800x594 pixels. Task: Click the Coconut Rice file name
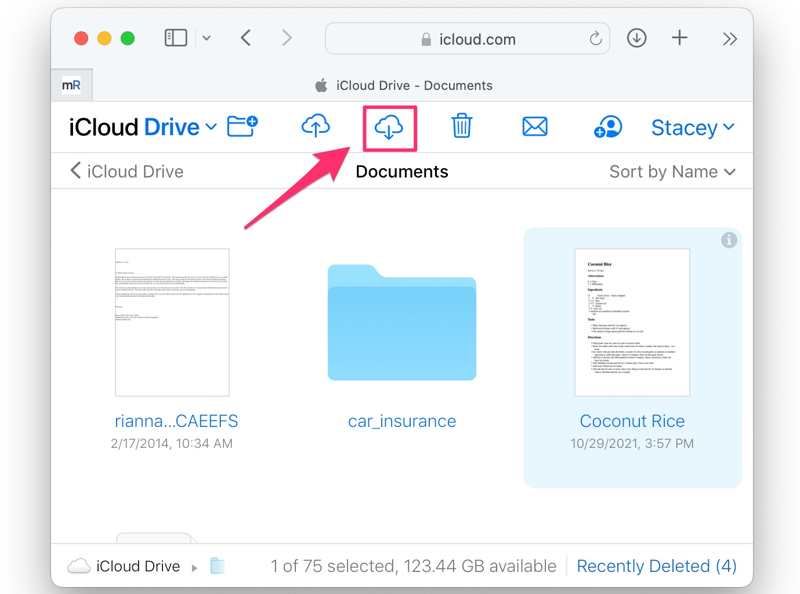632,421
